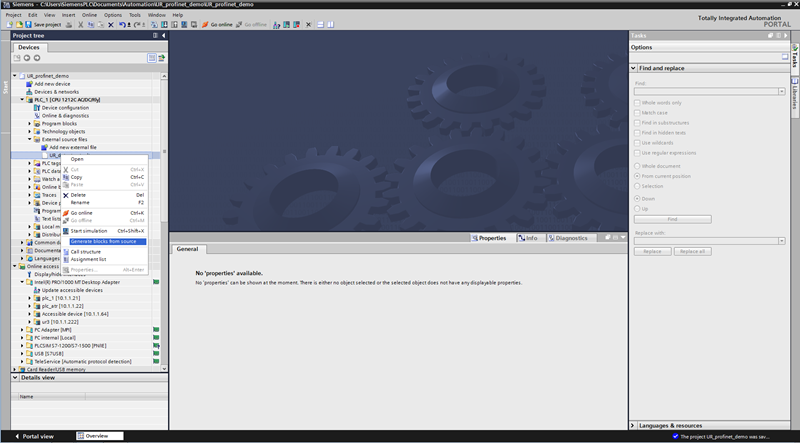Switch to Portal view
This screenshot has width=800, height=443.
pyautogui.click(x=38, y=436)
